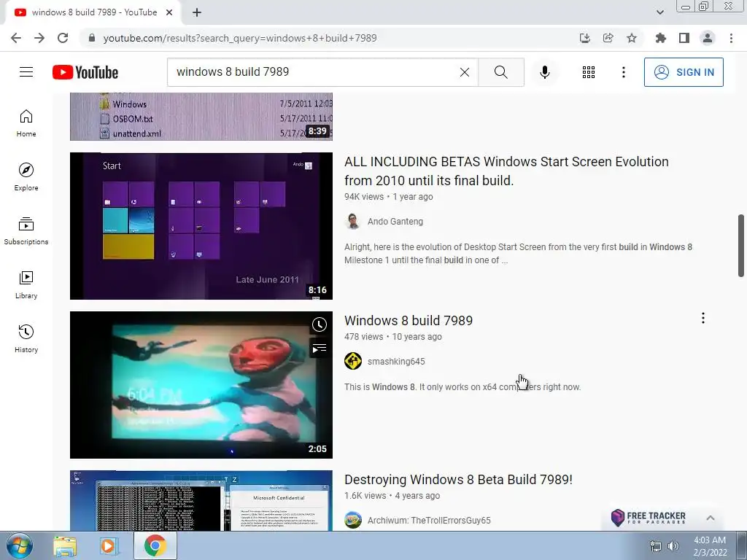Visit Ando Ganteng channel

point(395,222)
